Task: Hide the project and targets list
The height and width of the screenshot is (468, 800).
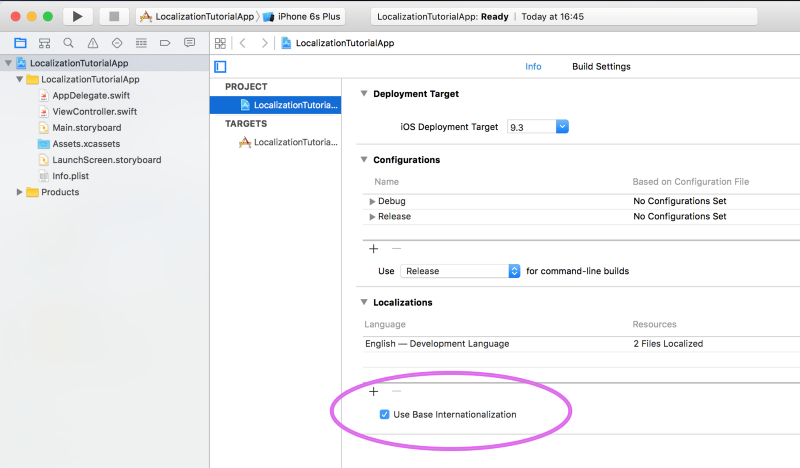Action: (x=220, y=67)
